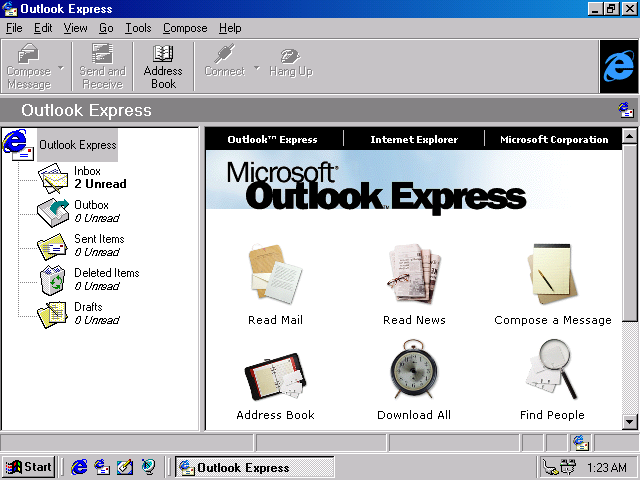Click the Sent Items folder icon
Screen dimensions: 640x480
[52, 246]
